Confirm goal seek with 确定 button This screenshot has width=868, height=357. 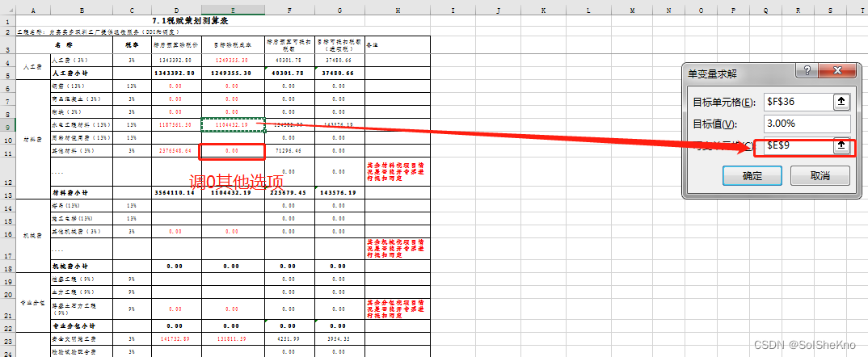tap(752, 175)
